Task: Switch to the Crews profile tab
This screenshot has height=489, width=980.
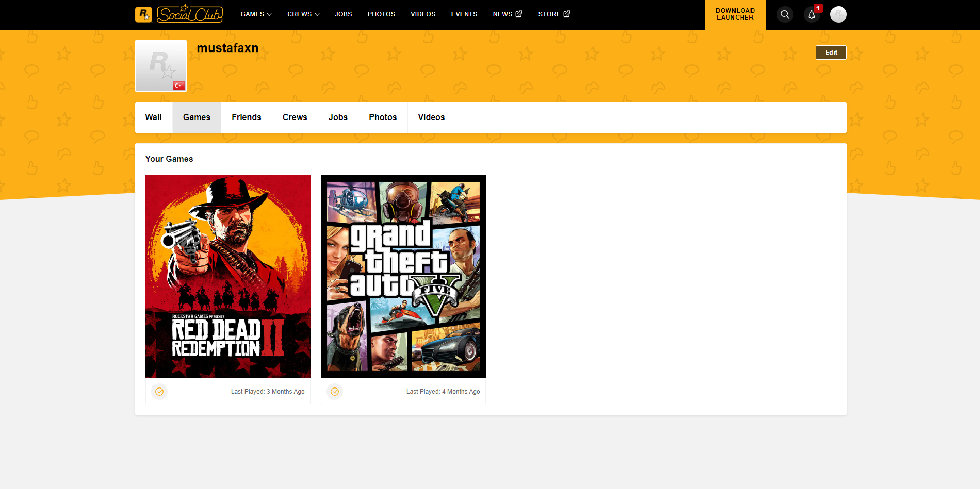Action: pos(295,117)
